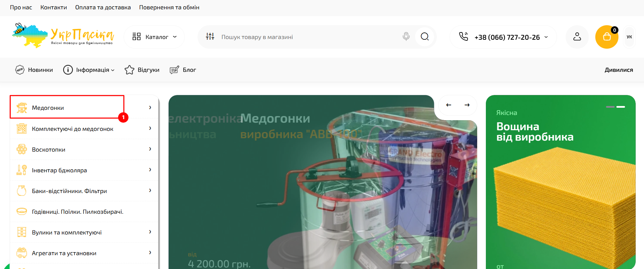Open the shopping cart basket

[607, 37]
